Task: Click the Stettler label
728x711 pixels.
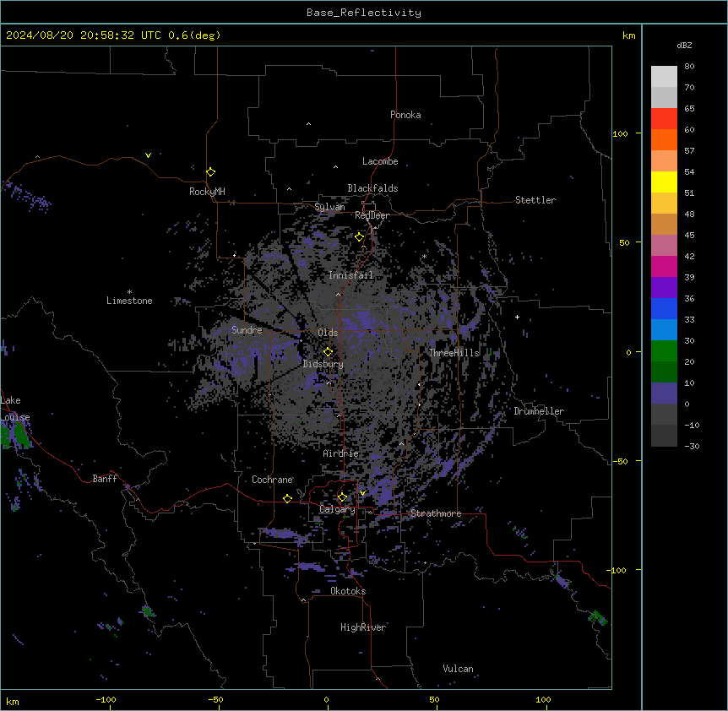Action: (x=535, y=200)
